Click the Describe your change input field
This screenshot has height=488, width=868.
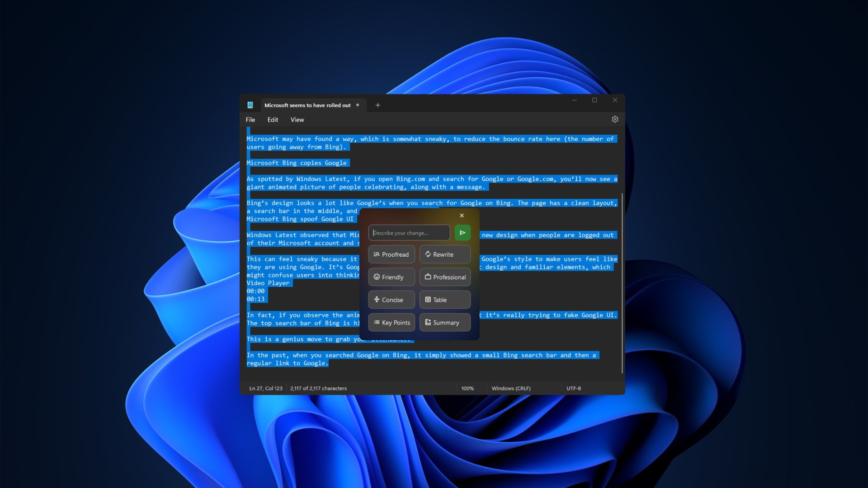tap(409, 233)
